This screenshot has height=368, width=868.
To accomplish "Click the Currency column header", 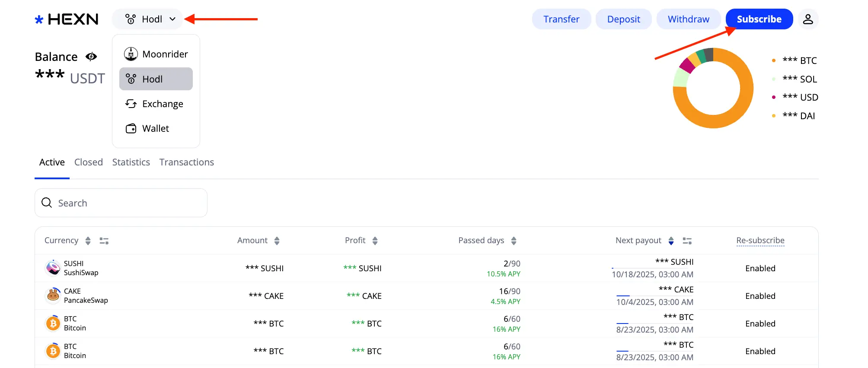I will coord(61,241).
